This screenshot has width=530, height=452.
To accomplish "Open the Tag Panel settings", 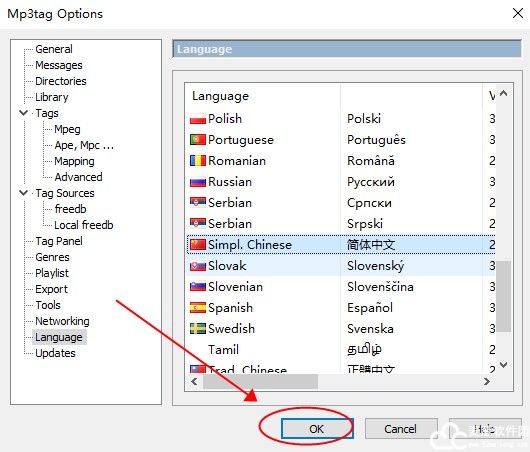I will [59, 241].
